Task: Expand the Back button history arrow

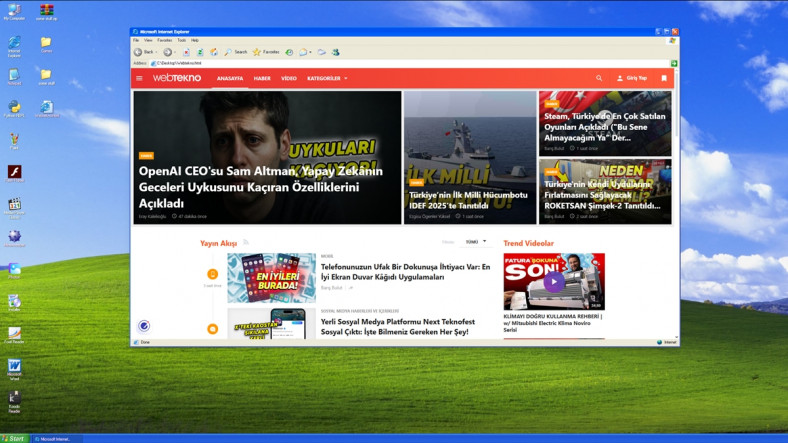Action: 158,51
